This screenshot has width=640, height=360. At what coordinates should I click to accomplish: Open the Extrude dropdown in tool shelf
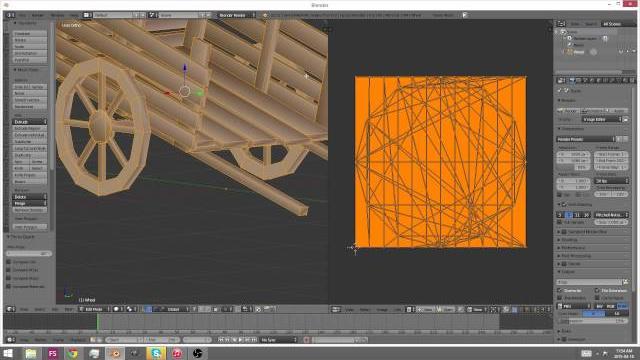[x=30, y=122]
